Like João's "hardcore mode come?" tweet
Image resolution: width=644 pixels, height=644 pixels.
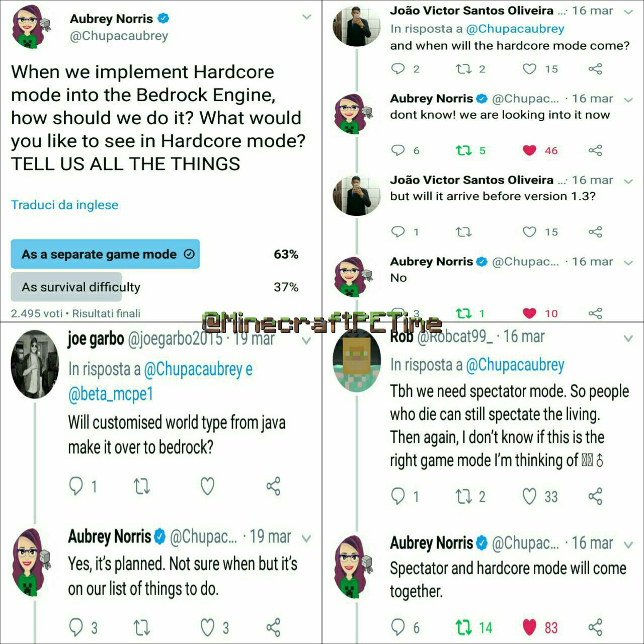[529, 68]
